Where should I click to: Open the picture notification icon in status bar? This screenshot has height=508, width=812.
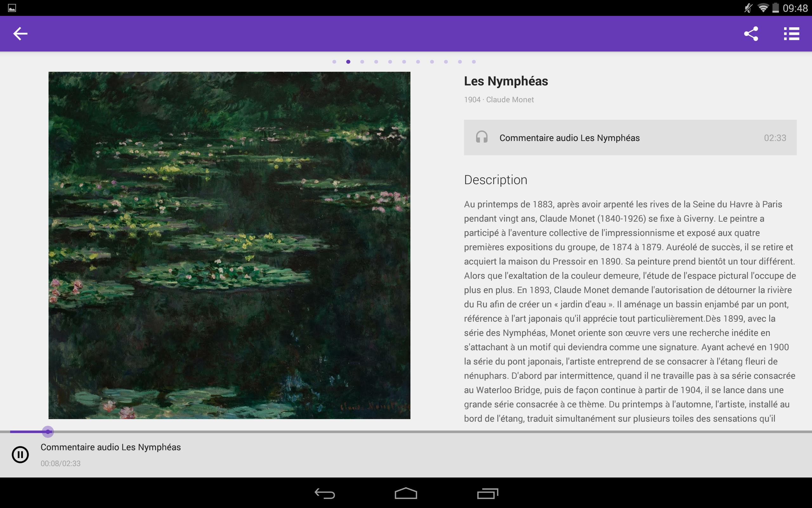point(12,8)
